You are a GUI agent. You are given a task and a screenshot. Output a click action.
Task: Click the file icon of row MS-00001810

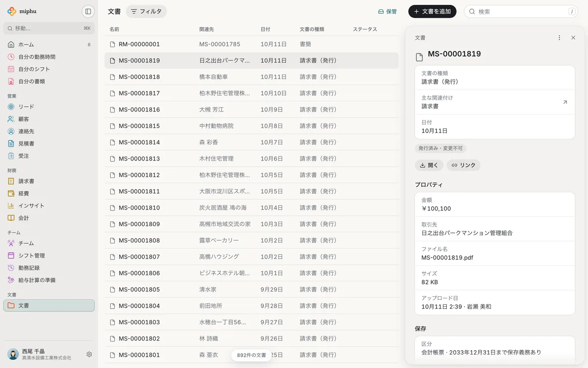pyautogui.click(x=113, y=208)
